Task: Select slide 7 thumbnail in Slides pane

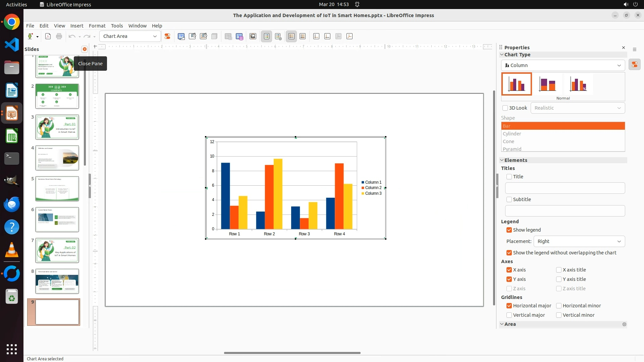Action: (x=57, y=250)
